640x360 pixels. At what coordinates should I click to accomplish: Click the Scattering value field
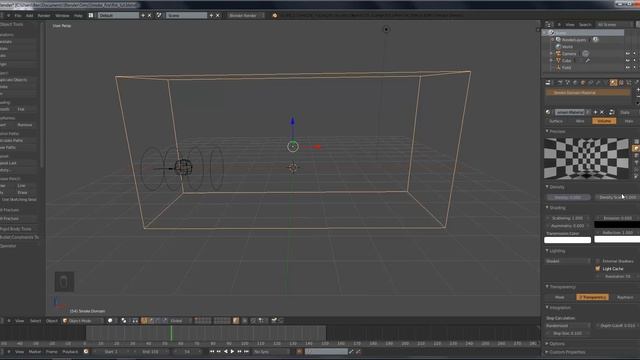click(x=568, y=218)
